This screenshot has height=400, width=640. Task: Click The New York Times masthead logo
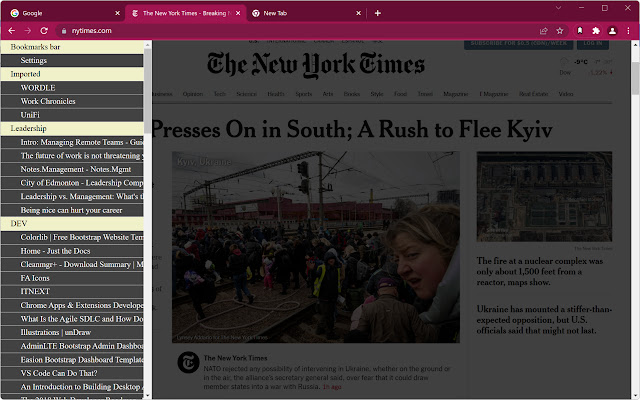[x=316, y=65]
